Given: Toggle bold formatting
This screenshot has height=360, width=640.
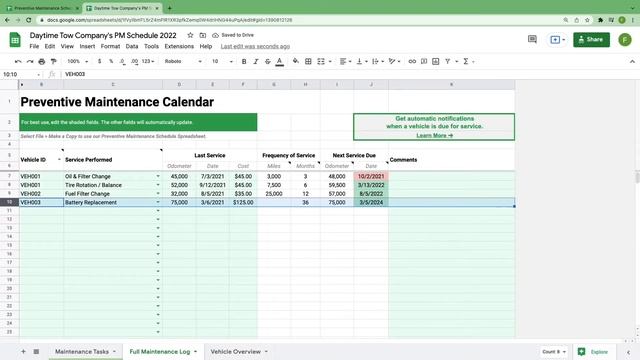Looking at the screenshot, I should [244, 61].
